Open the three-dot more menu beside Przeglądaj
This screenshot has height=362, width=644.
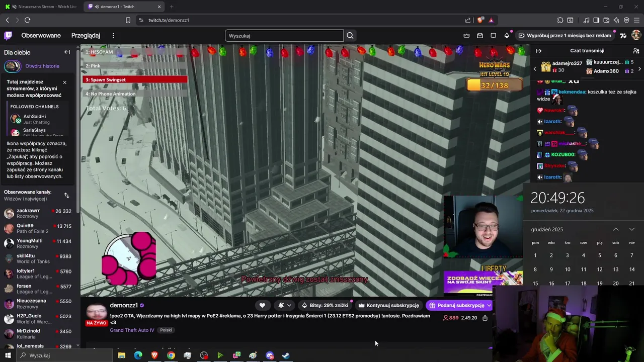[x=113, y=36]
